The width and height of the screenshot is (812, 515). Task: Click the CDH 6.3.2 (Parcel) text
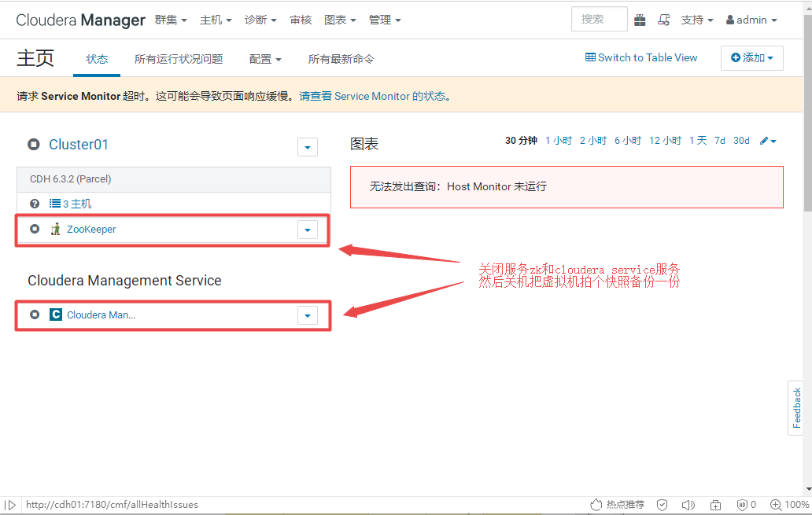[71, 179]
